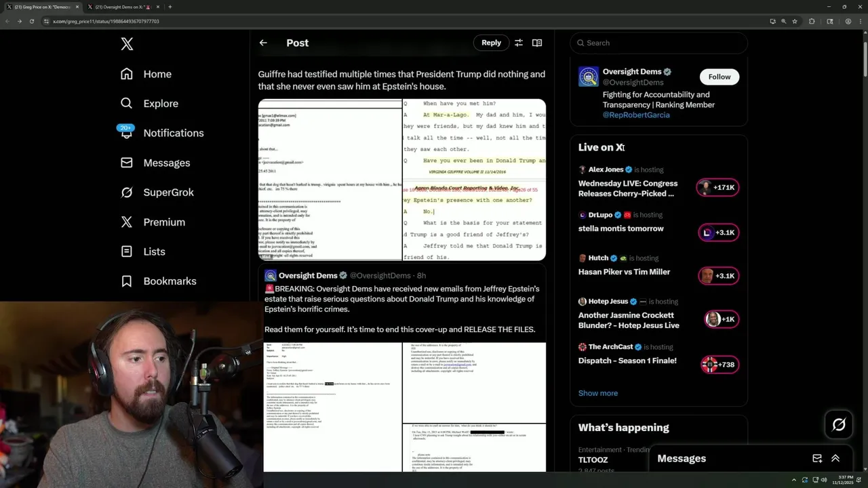Open Giuffre deposition transcript image
This screenshot has height=488, width=868.
tap(475, 180)
